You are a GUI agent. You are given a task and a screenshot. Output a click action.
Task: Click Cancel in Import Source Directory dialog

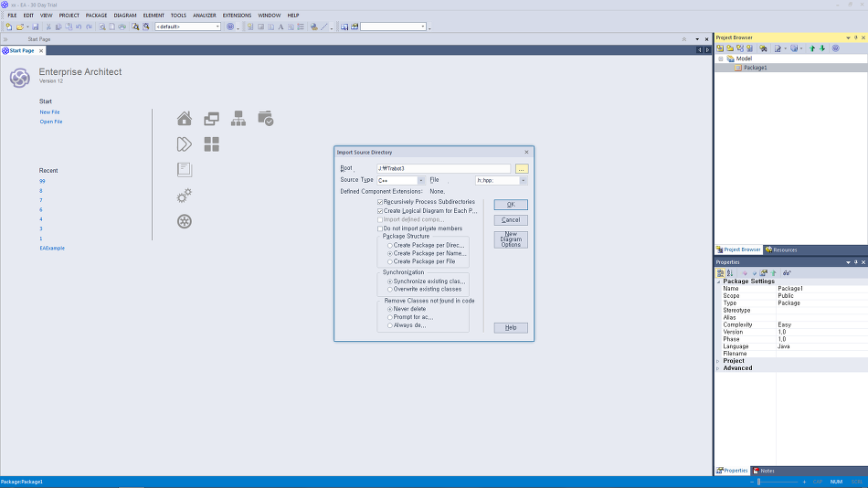click(511, 220)
